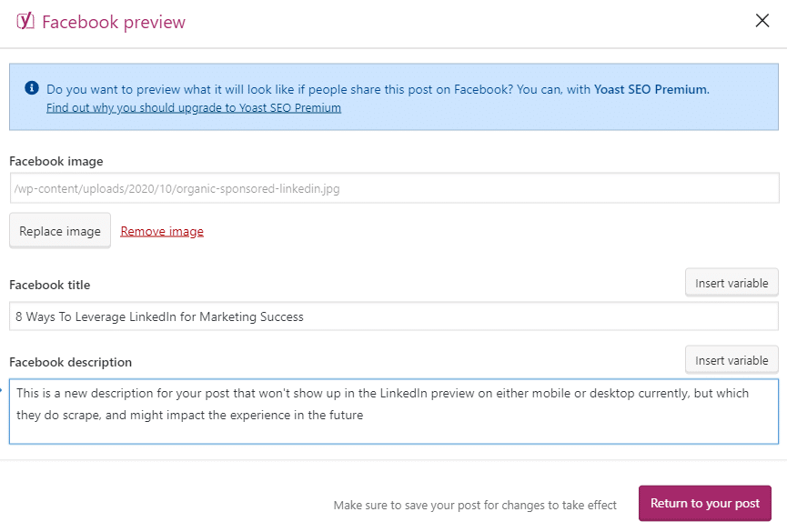This screenshot has height=532, width=787.
Task: Click the bold Yoast SEO Premium text
Action: [x=650, y=89]
